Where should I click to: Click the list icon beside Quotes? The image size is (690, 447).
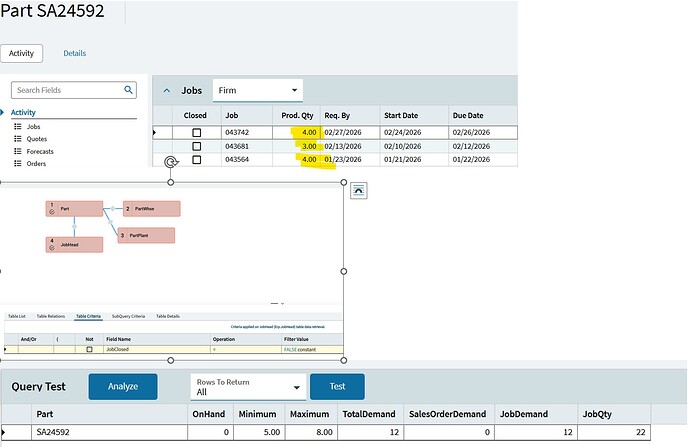(18, 139)
